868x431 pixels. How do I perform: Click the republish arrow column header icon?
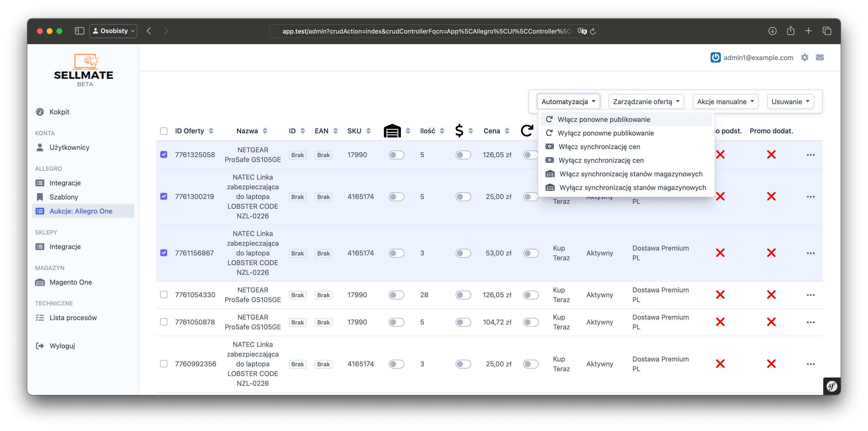pyautogui.click(x=527, y=131)
